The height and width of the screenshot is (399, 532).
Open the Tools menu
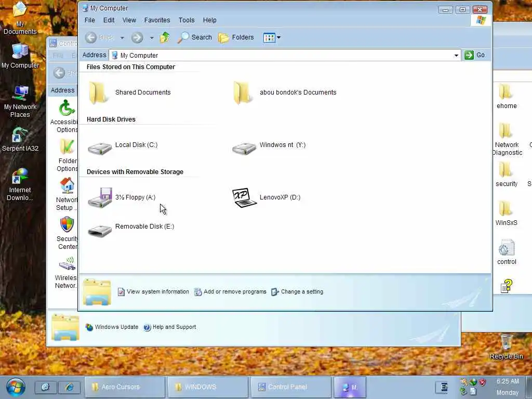[187, 20]
